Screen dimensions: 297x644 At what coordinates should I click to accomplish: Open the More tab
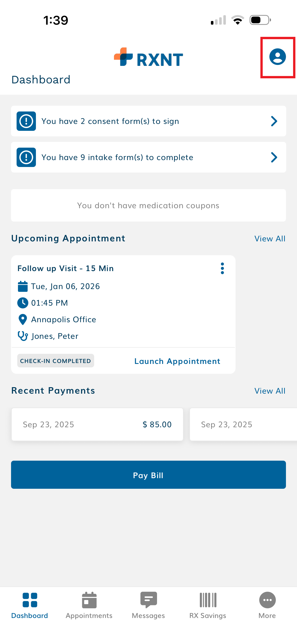[x=267, y=605]
